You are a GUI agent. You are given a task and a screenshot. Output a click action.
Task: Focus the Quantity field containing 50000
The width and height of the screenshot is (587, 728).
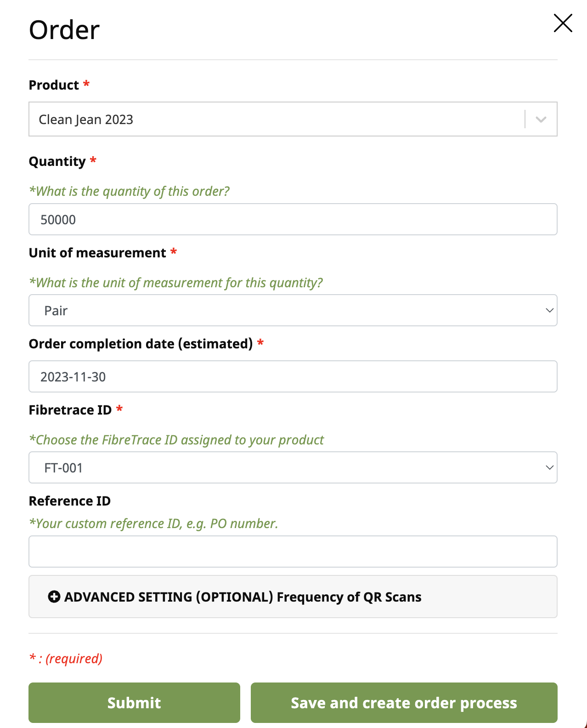pyautogui.click(x=293, y=220)
